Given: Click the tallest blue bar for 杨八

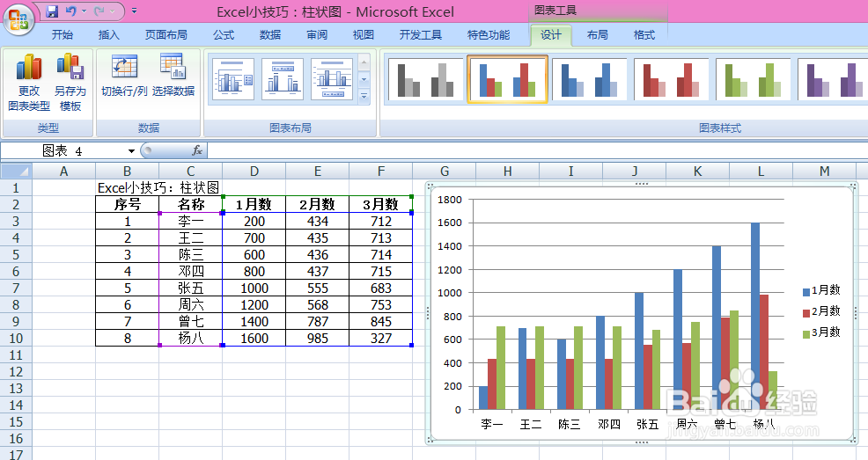Looking at the screenshot, I should click(x=755, y=317).
